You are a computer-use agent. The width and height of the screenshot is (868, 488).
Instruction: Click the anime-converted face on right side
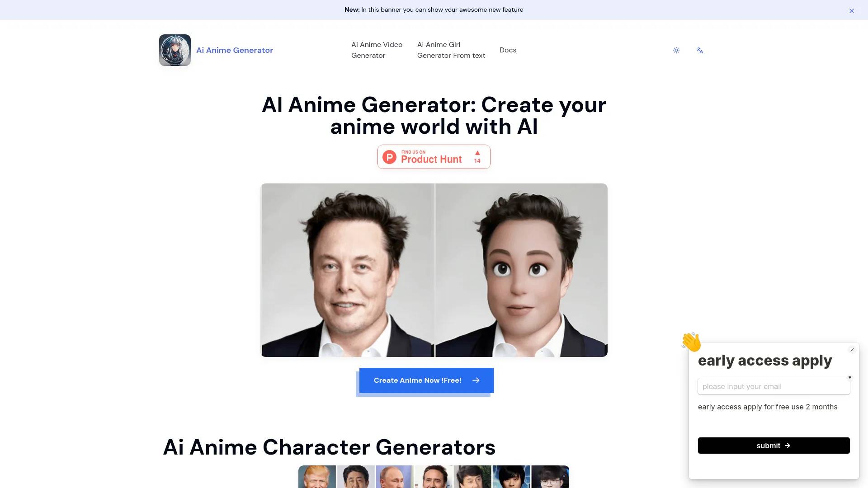tap(520, 270)
